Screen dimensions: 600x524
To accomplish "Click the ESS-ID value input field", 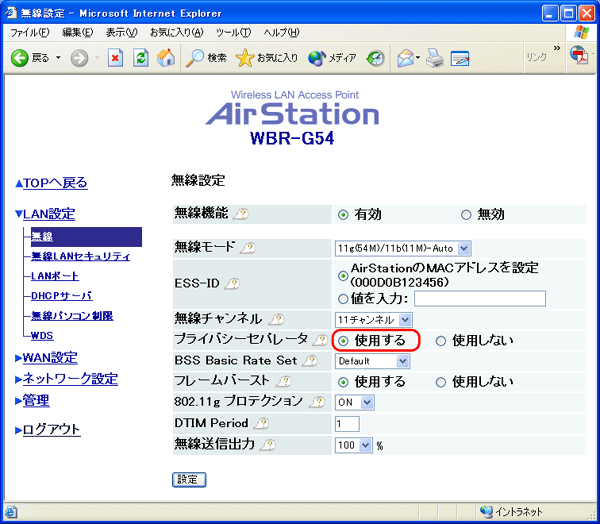I will pyautogui.click(x=480, y=299).
